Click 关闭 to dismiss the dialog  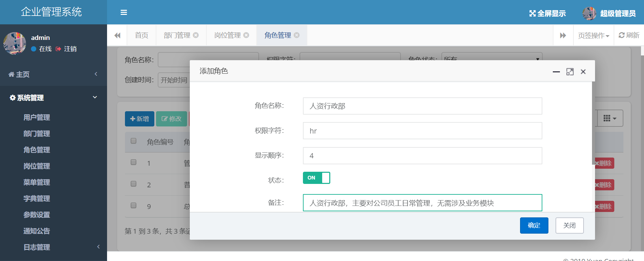[x=569, y=226]
